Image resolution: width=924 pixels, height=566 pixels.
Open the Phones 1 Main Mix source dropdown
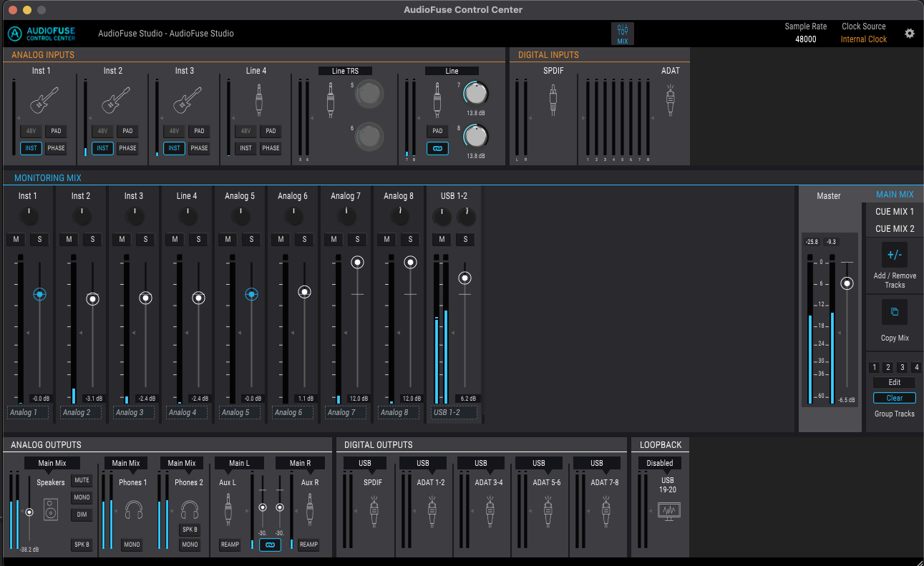[x=126, y=463]
